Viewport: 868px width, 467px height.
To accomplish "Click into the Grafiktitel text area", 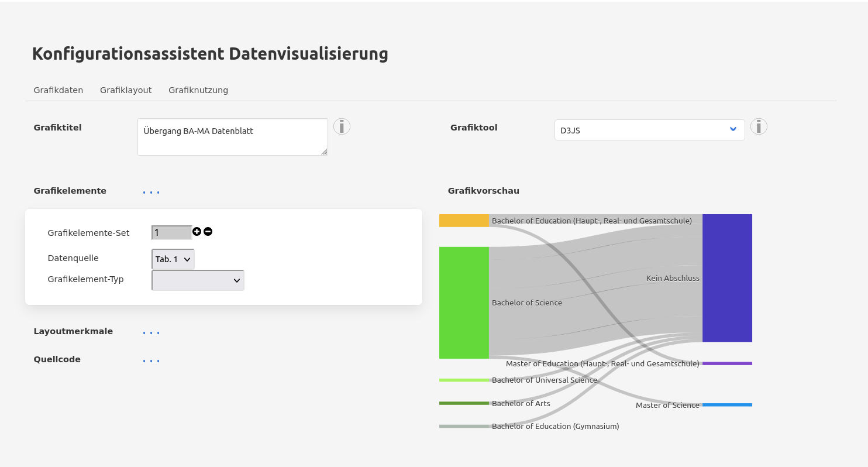I will [232, 137].
